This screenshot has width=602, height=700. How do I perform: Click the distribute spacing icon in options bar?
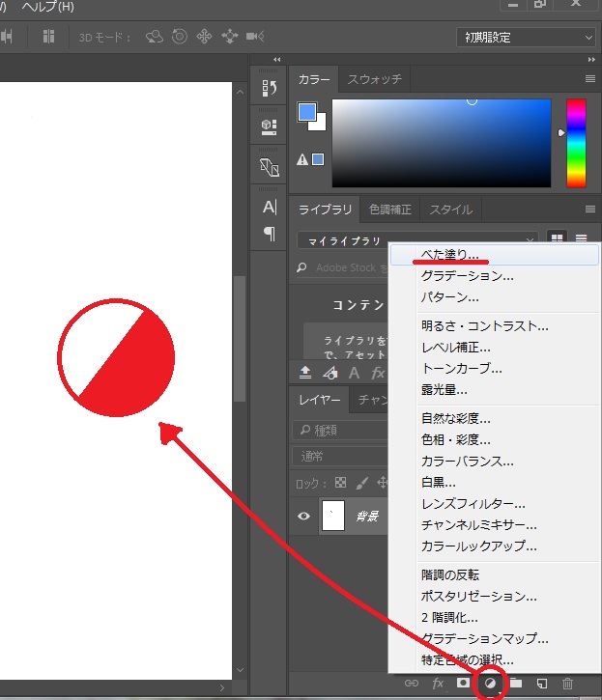[x=48, y=37]
